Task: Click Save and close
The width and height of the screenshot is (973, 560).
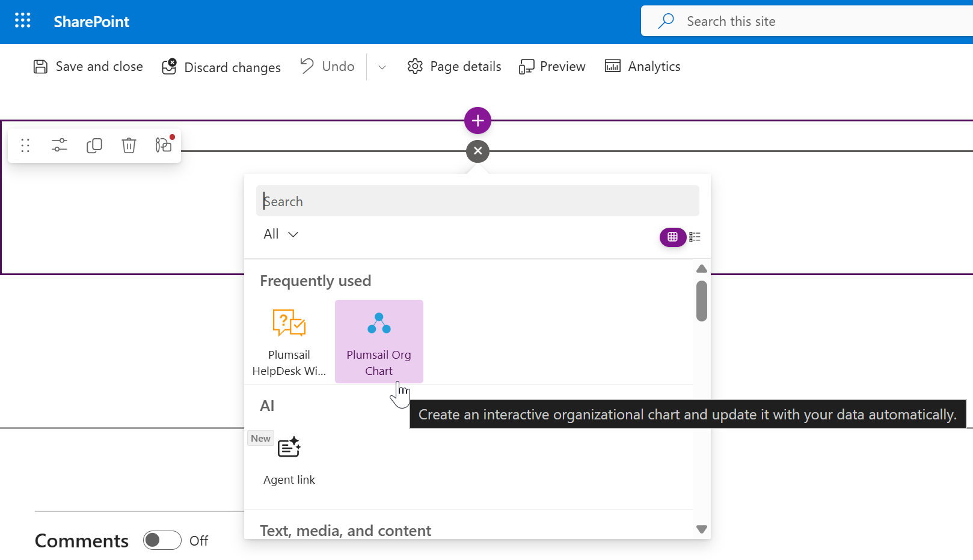Action: click(88, 67)
